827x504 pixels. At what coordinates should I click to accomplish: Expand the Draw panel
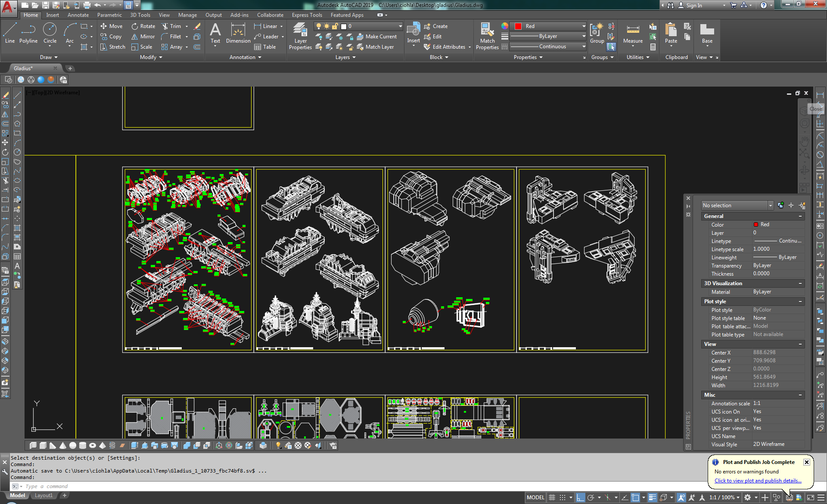[49, 57]
